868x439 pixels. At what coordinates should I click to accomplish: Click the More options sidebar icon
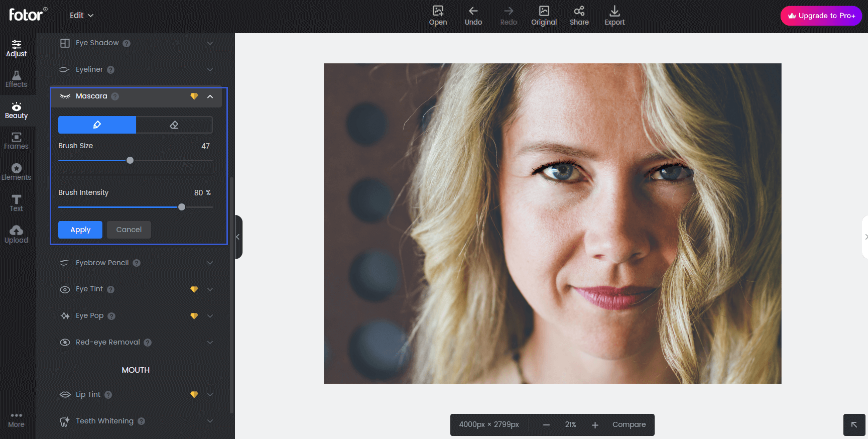coord(16,420)
